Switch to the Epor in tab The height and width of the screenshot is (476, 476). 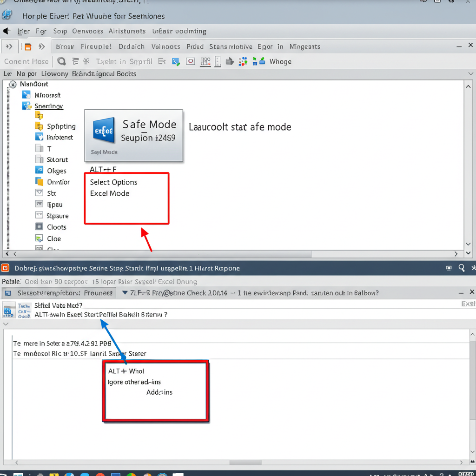point(271,46)
